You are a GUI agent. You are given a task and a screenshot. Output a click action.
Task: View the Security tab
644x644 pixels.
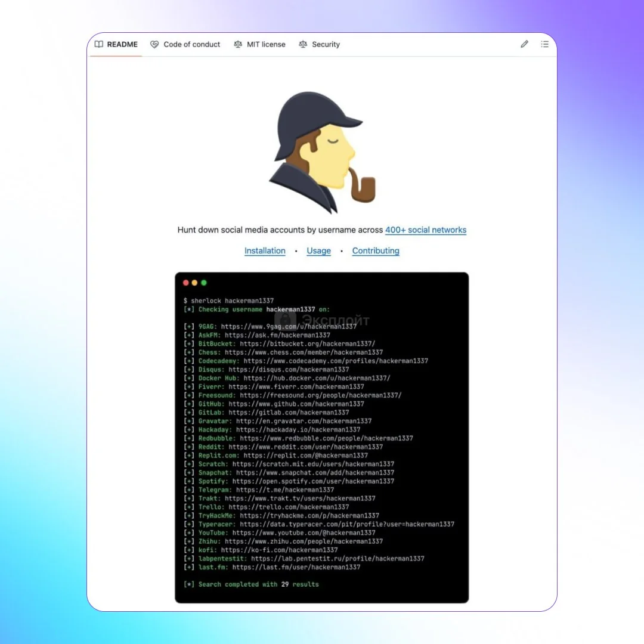pos(326,44)
